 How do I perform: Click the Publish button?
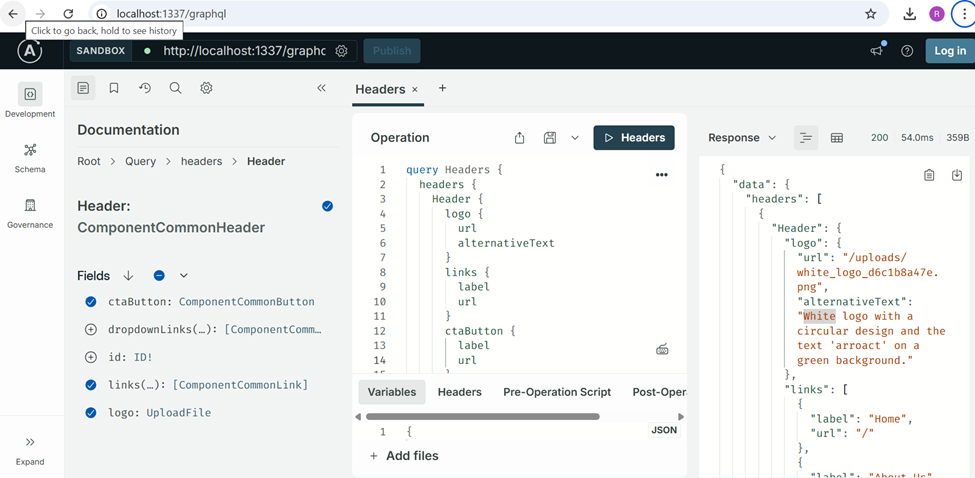392,51
